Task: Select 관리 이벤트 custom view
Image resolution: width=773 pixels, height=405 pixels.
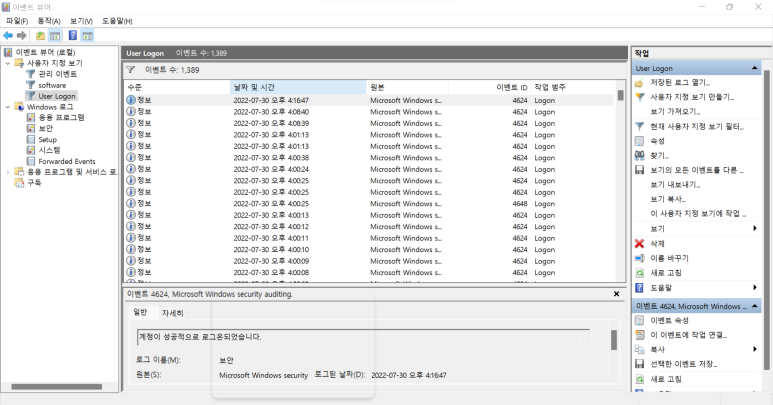Action: (58, 74)
